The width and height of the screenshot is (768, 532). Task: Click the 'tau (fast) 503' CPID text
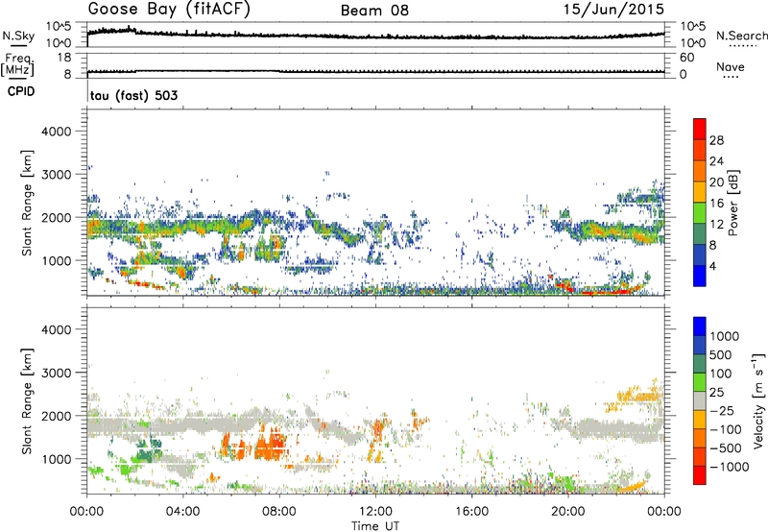click(x=133, y=95)
